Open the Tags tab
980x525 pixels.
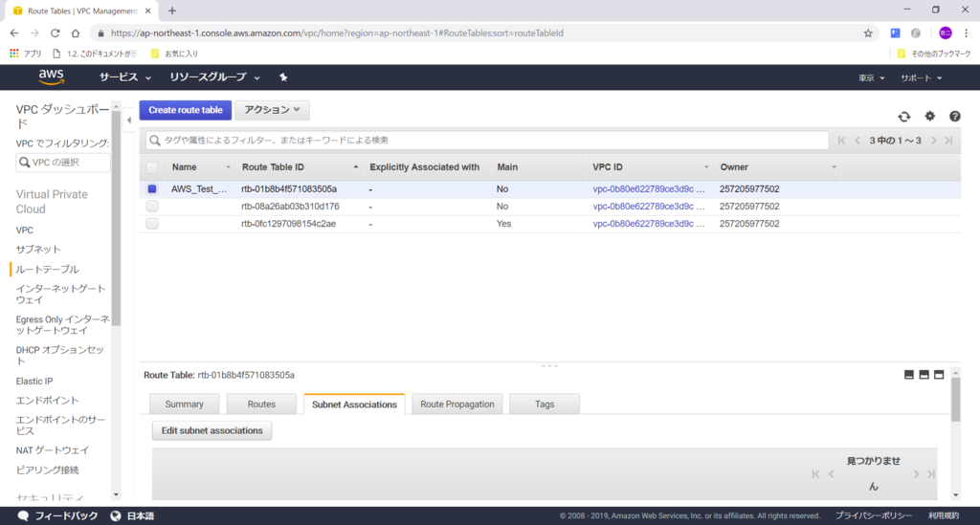pyautogui.click(x=545, y=404)
